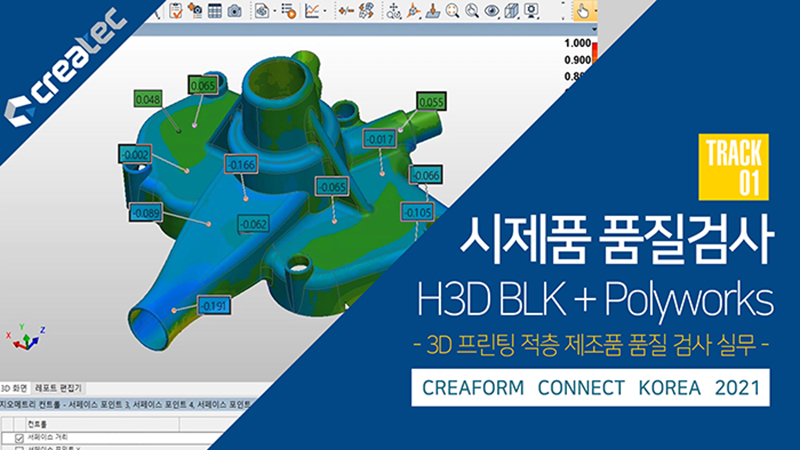Click the move and rotate arrows icon
Image resolution: width=800 pixels, height=450 pixels.
coord(393,11)
